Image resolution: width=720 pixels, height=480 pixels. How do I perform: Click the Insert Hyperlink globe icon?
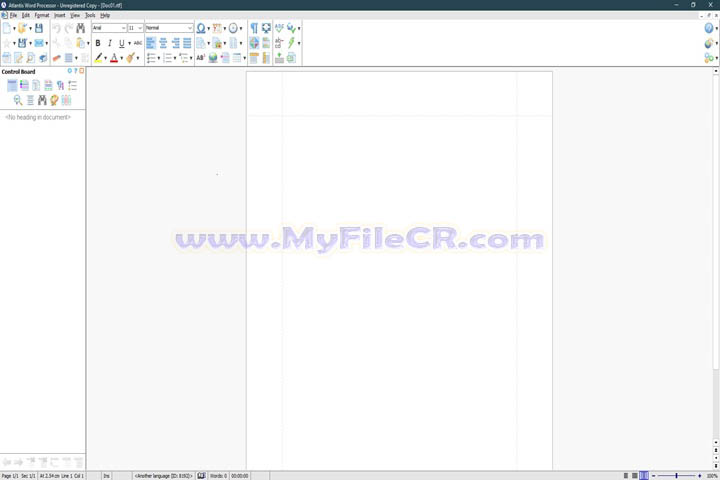tap(213, 58)
